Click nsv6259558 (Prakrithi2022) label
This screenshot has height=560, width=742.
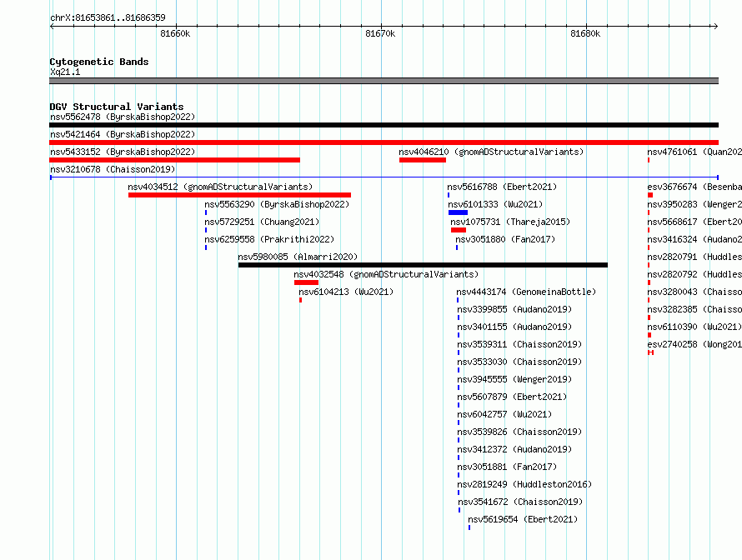click(x=269, y=239)
